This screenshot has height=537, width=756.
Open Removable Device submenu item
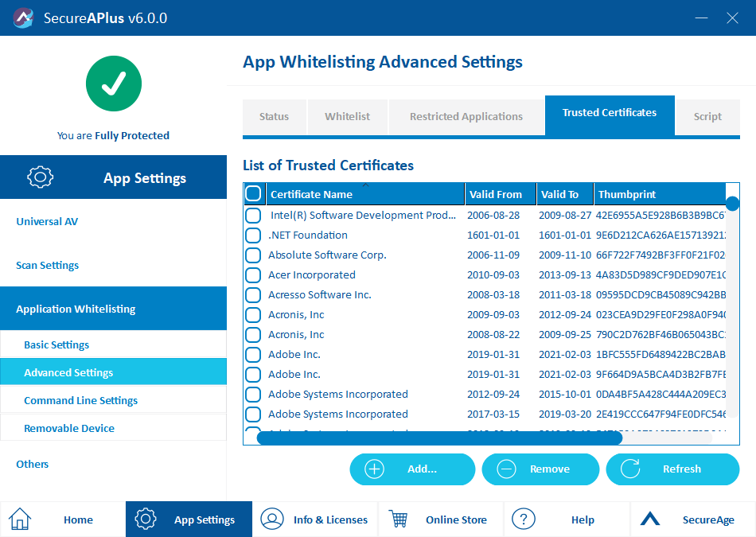(x=113, y=428)
